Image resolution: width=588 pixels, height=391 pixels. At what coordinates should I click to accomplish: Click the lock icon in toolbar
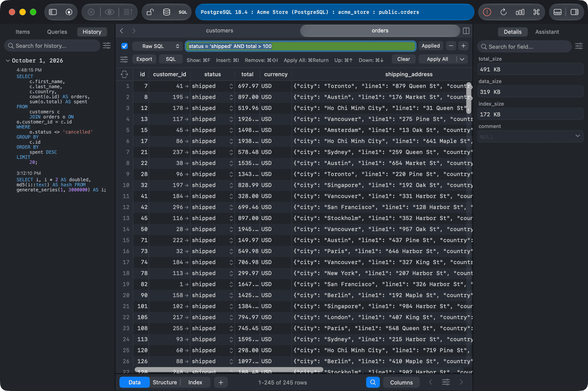point(150,12)
